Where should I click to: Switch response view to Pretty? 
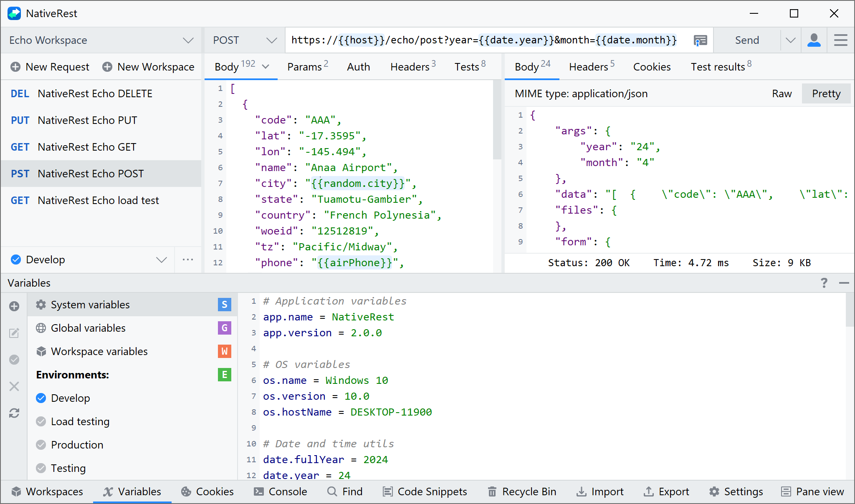tap(826, 93)
